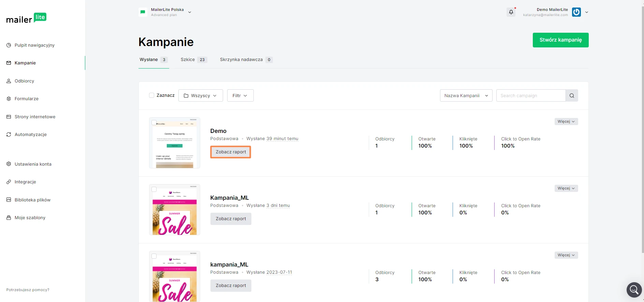This screenshot has width=644, height=302.
Task: View report for the Demo campaign
Action: click(231, 152)
